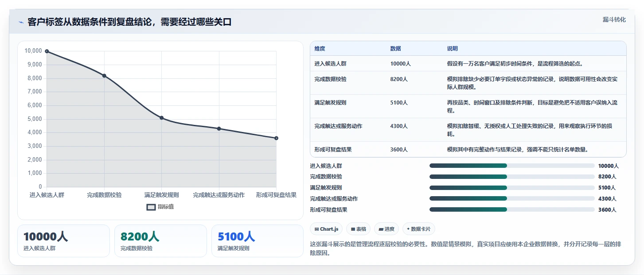644x275 pixels.
Task: Click the lightning icon beside the title
Action: click(x=21, y=22)
